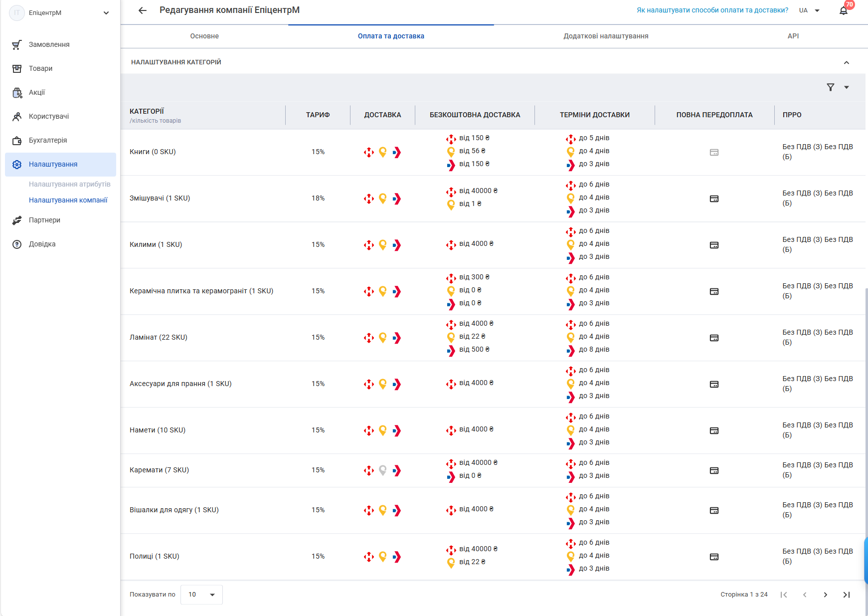Click the Акції icon in sidebar

tap(17, 92)
